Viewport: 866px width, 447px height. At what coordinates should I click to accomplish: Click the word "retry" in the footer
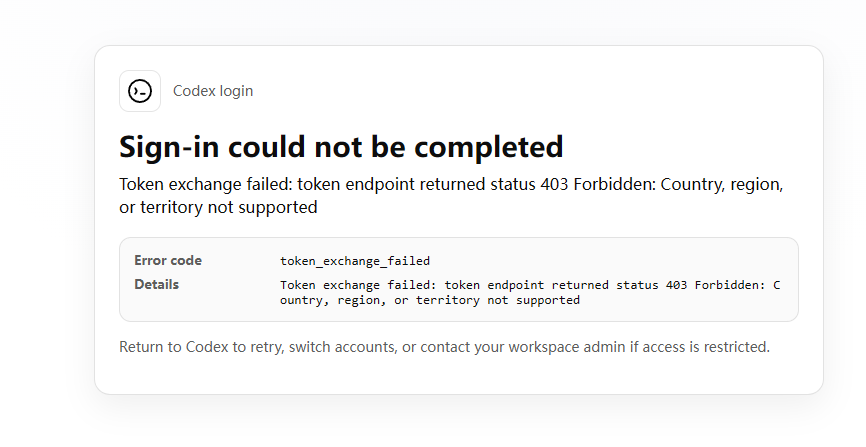point(266,348)
